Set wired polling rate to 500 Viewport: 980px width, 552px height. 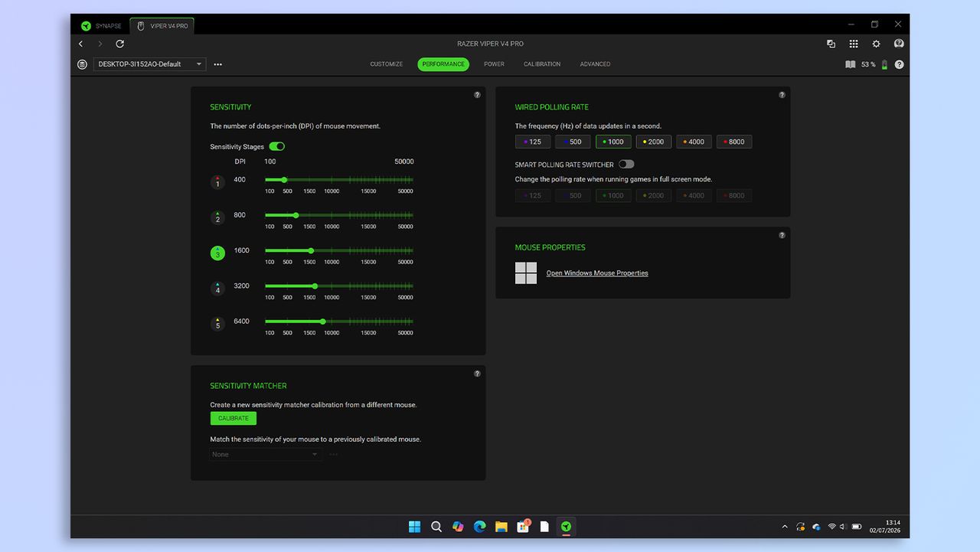573,142
